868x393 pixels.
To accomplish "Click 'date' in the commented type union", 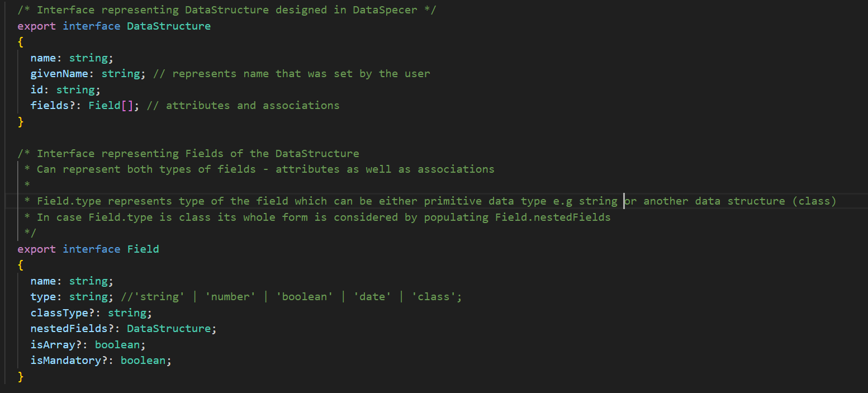I will [x=372, y=297].
